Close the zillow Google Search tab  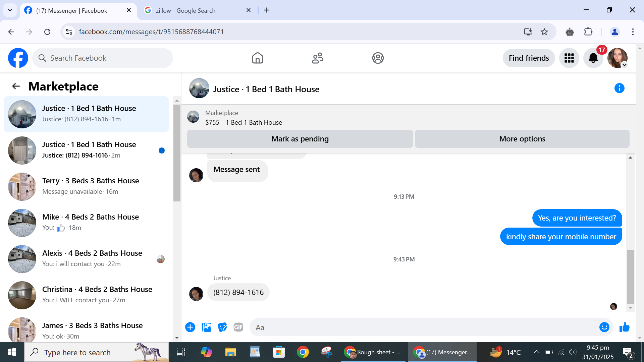[249, 10]
